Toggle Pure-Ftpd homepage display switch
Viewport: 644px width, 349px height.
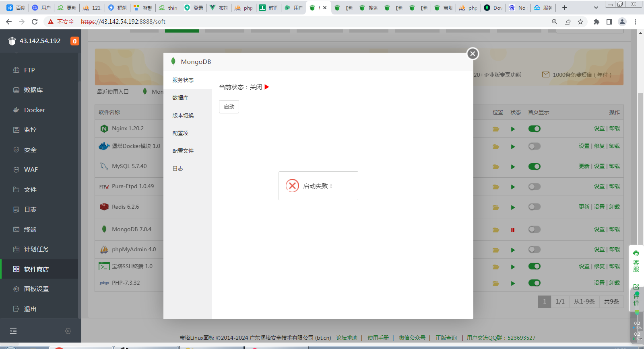[x=535, y=187]
